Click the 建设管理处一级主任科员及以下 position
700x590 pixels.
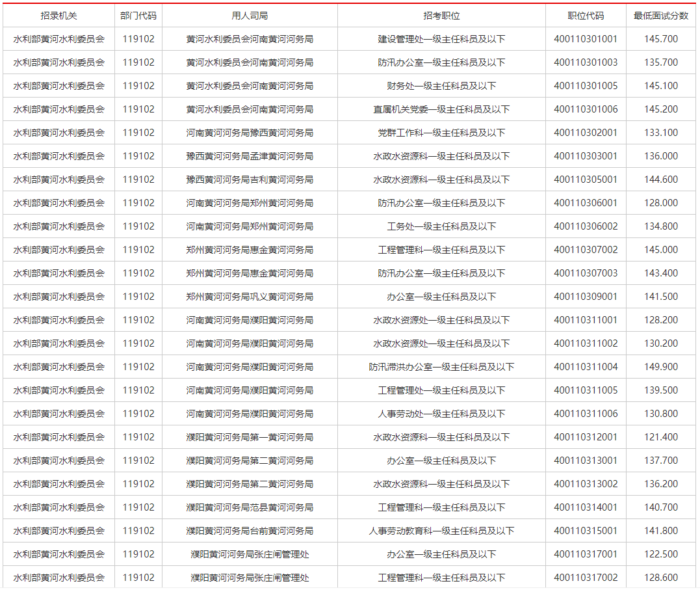441,39
